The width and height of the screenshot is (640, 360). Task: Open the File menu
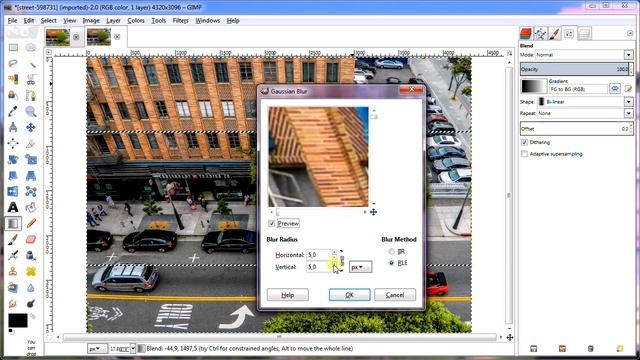click(x=12, y=20)
